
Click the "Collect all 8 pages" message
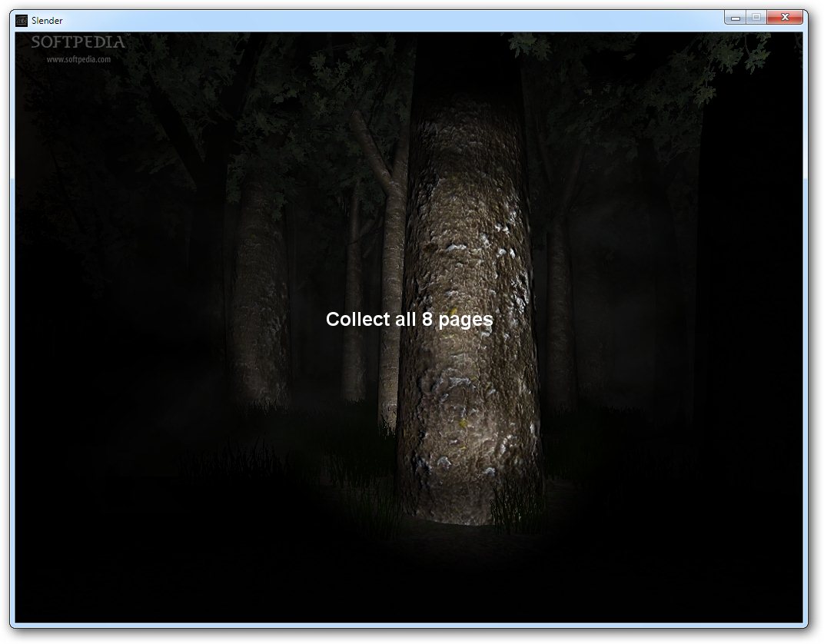click(410, 320)
